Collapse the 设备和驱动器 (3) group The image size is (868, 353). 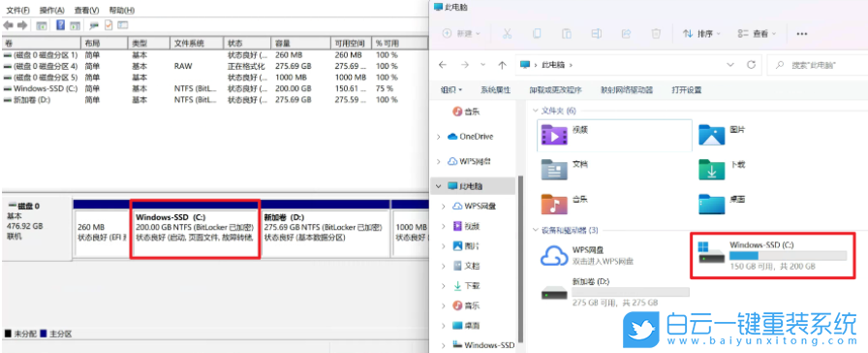pyautogui.click(x=536, y=230)
